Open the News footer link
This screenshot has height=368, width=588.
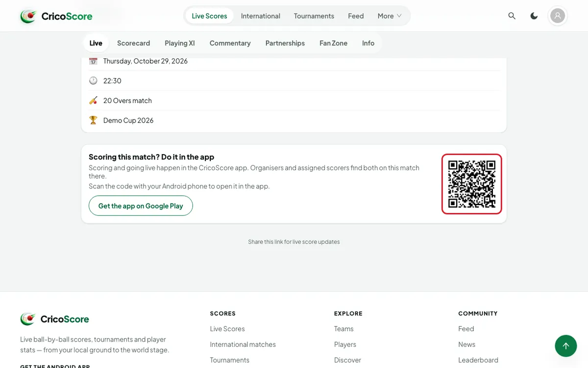[x=467, y=344]
